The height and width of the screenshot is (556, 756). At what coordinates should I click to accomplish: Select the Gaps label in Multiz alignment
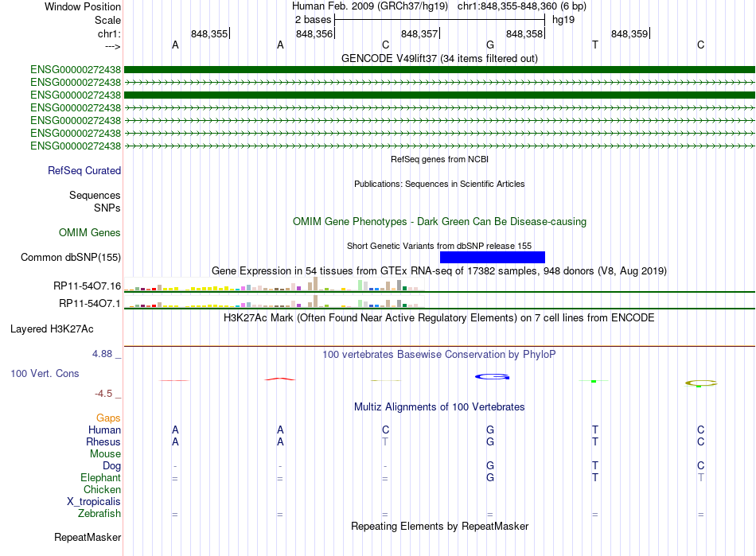click(108, 418)
